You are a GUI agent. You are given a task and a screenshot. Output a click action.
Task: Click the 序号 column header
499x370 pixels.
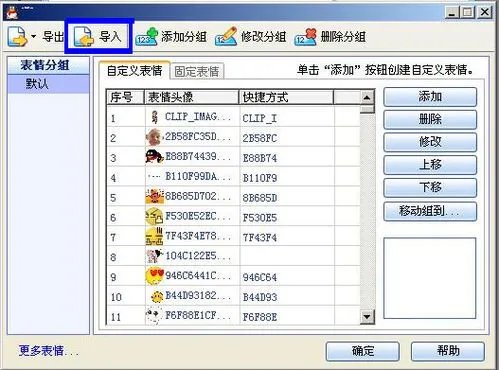126,97
